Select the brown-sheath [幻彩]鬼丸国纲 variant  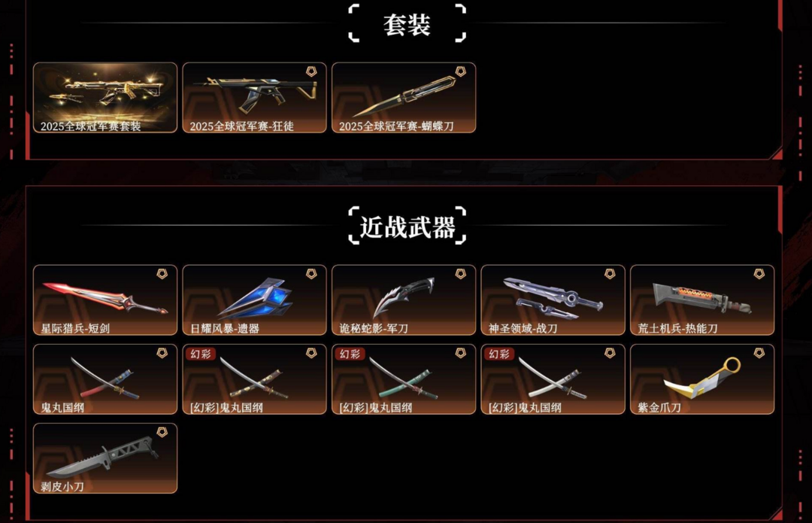pos(254,379)
